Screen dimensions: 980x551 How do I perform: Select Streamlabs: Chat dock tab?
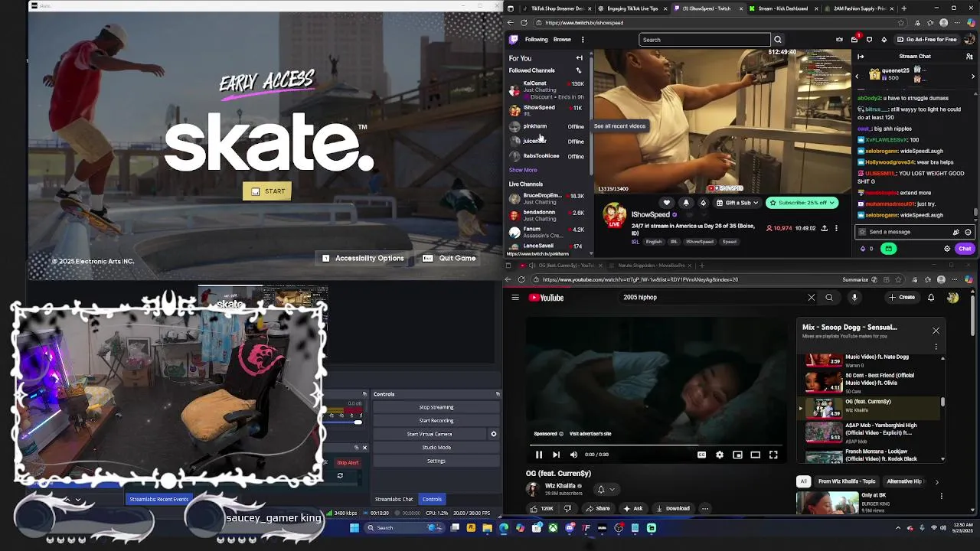click(394, 499)
